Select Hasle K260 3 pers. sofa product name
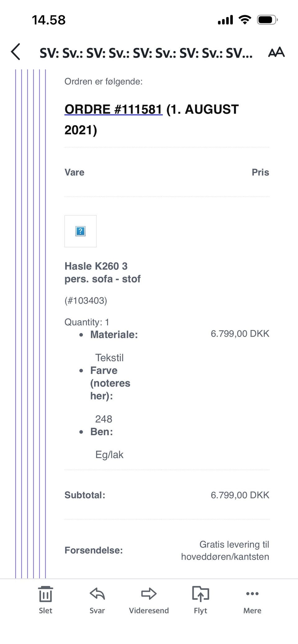The width and height of the screenshot is (298, 644). 102,272
